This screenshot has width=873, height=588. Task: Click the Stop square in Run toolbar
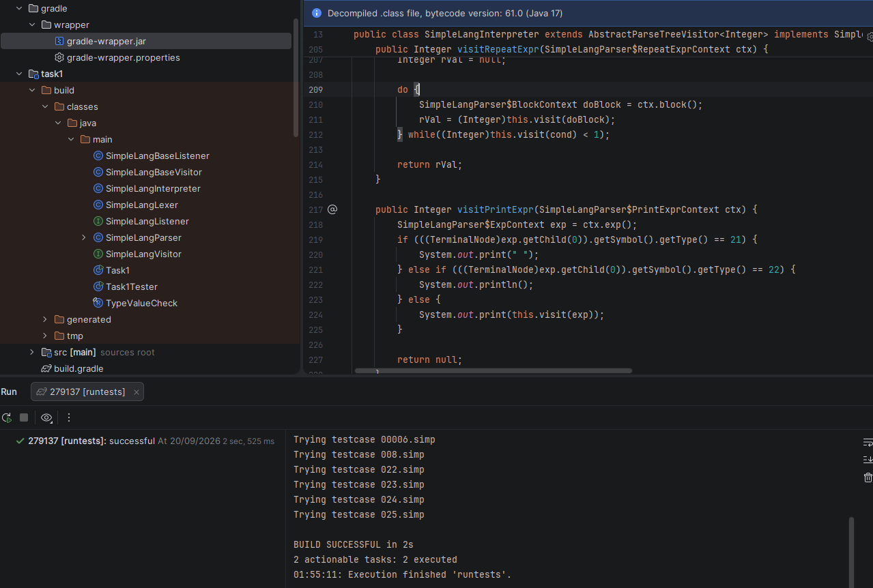24,417
